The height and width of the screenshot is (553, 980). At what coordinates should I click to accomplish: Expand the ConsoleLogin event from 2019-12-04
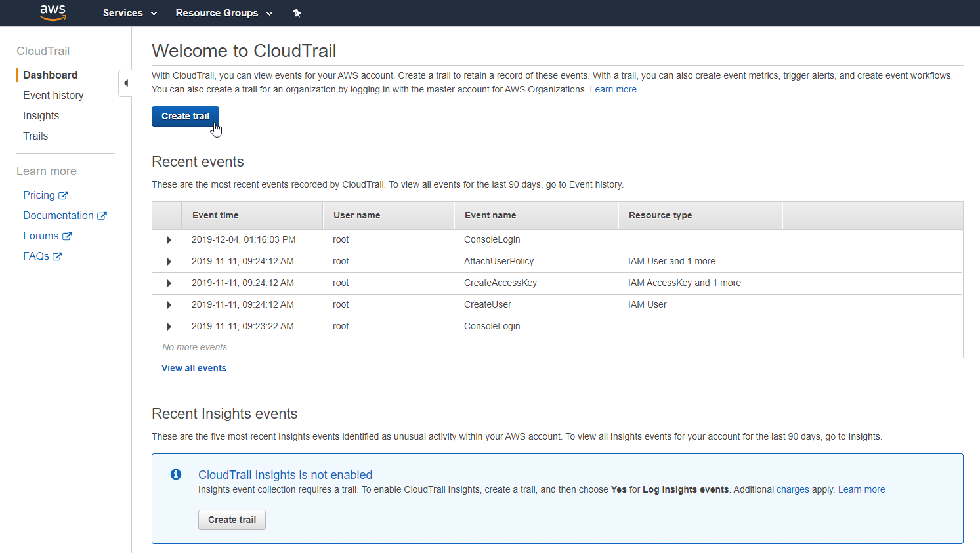pos(168,239)
